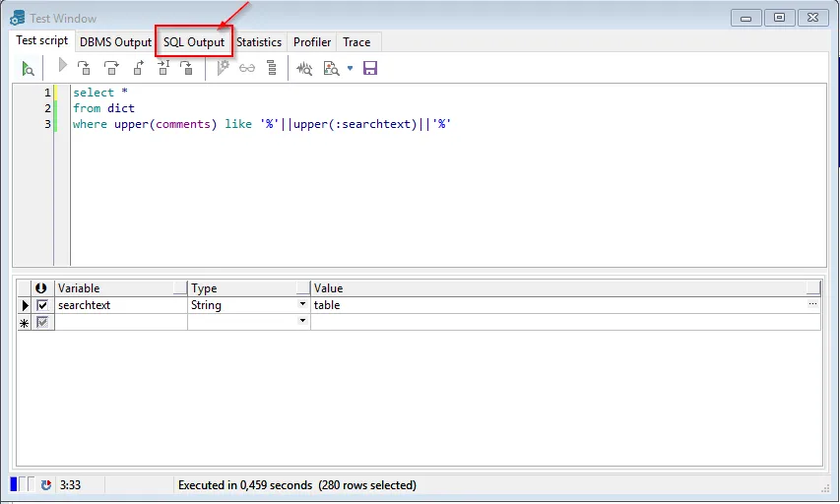Click the document-magnifier profiler report icon

[x=331, y=69]
